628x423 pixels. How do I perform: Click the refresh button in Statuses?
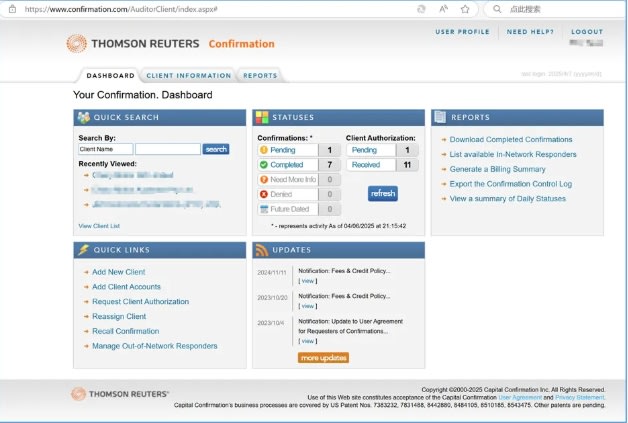383,193
